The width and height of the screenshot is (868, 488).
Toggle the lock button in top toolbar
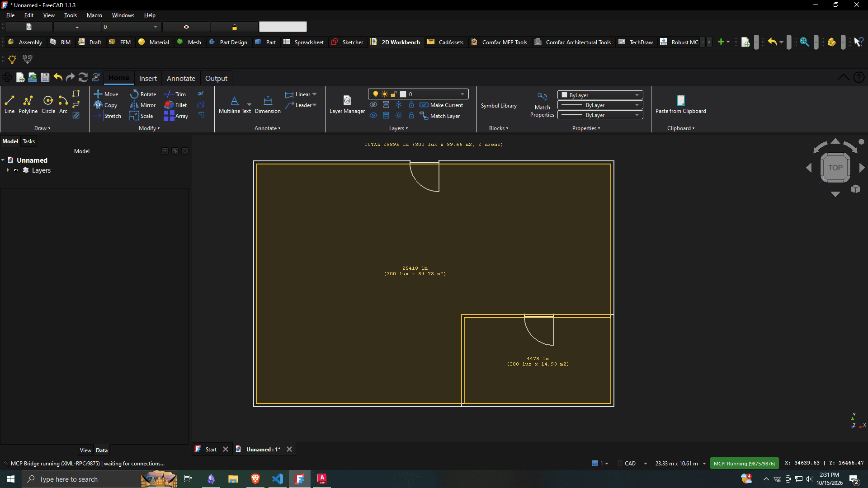pyautogui.click(x=235, y=27)
